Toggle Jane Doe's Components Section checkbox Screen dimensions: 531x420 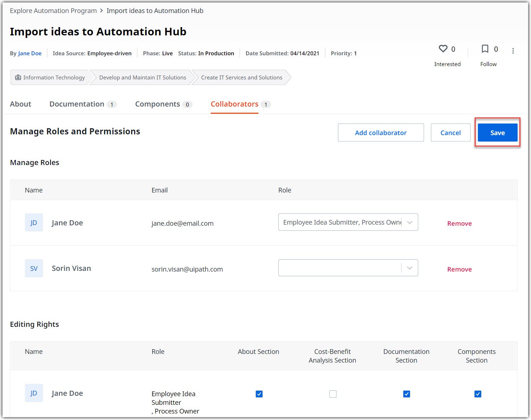(x=478, y=394)
